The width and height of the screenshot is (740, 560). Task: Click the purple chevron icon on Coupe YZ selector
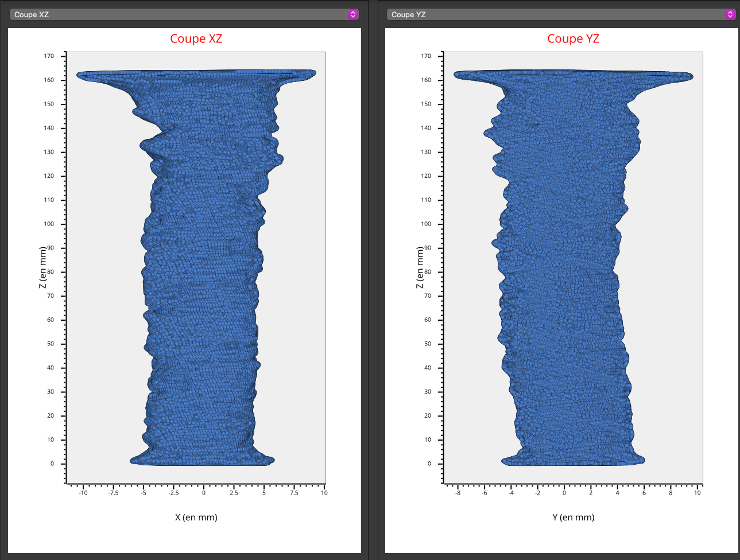coord(730,14)
